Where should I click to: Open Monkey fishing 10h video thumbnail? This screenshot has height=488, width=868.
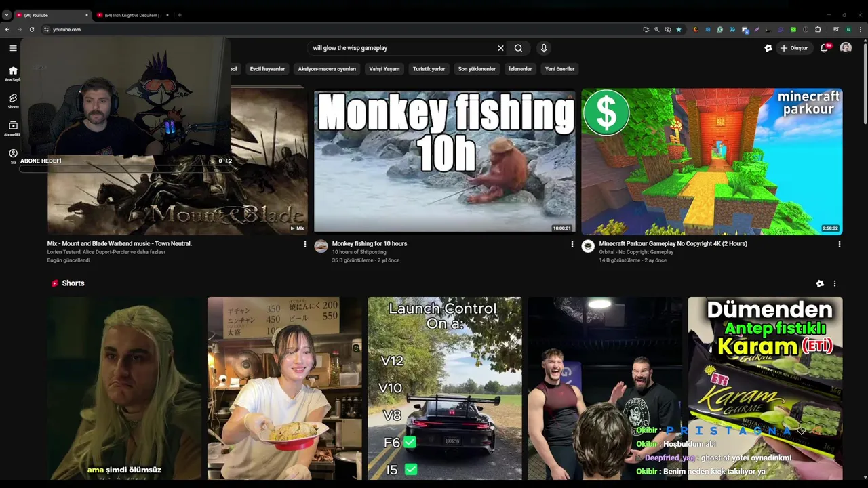444,161
